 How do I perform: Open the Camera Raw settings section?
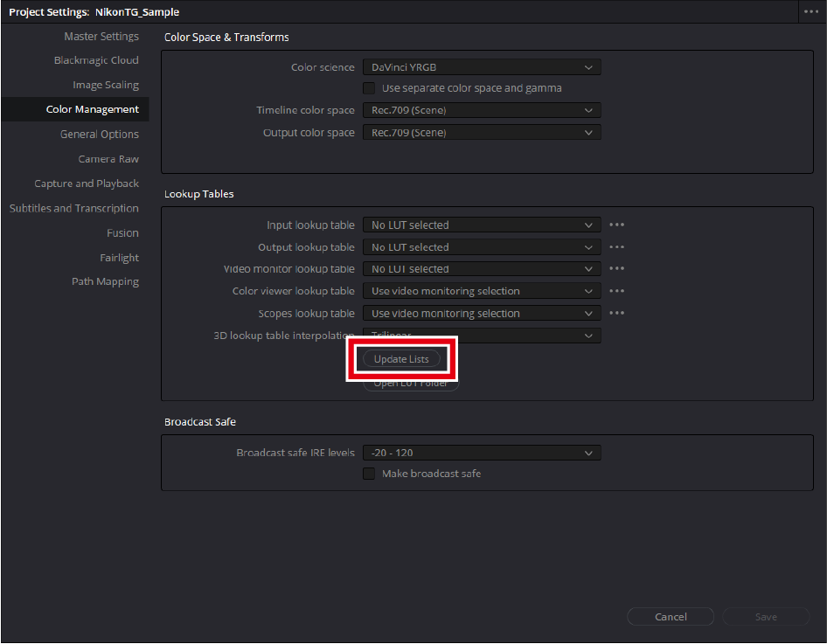pos(108,159)
